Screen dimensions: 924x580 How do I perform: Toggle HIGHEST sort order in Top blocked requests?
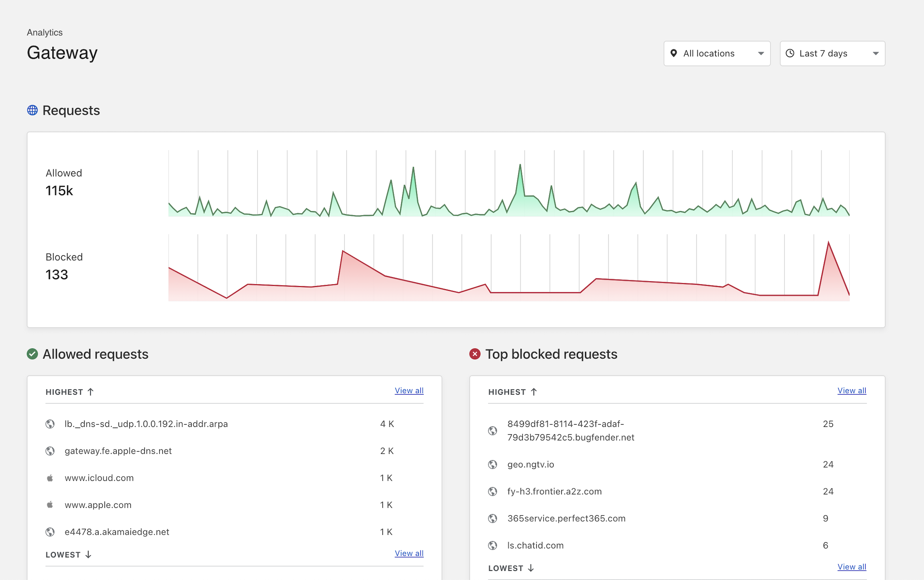coord(534,392)
